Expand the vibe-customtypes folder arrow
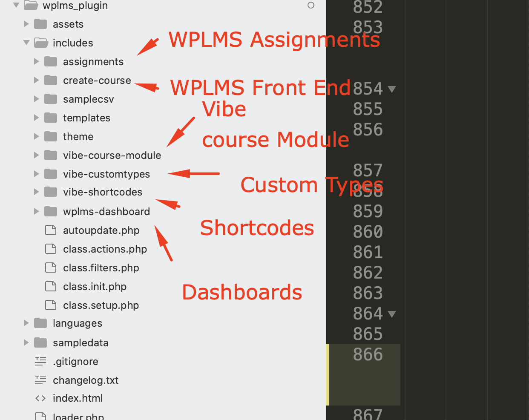 click(37, 174)
